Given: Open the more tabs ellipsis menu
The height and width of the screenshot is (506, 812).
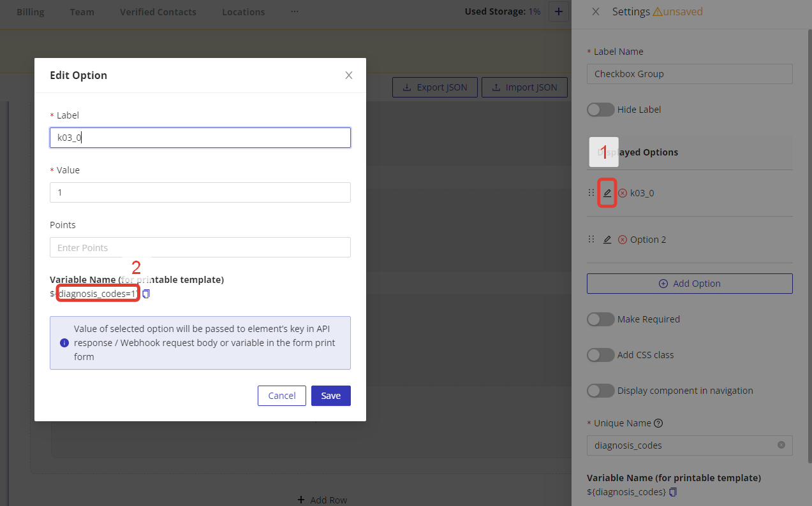Looking at the screenshot, I should [x=294, y=11].
